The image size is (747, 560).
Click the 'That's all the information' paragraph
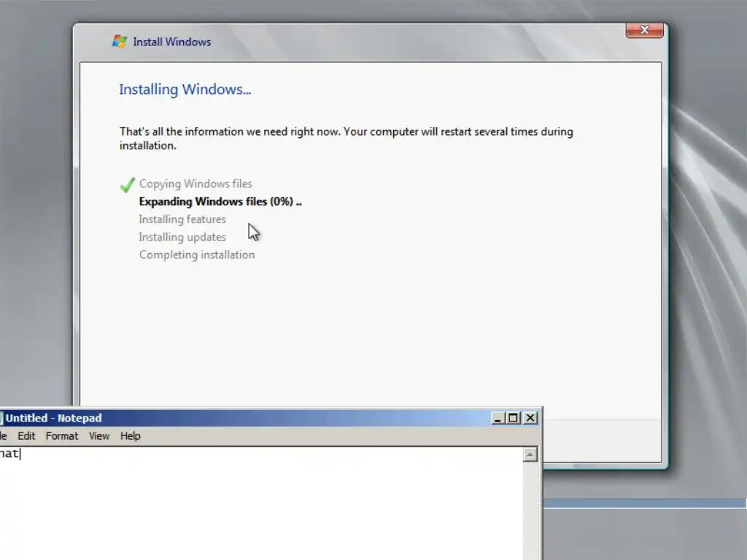coord(347,138)
